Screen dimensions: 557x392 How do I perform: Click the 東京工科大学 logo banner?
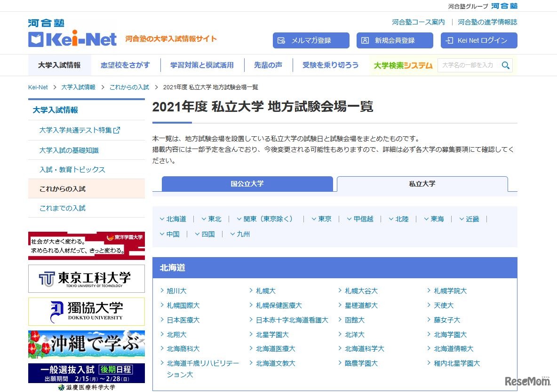86,279
